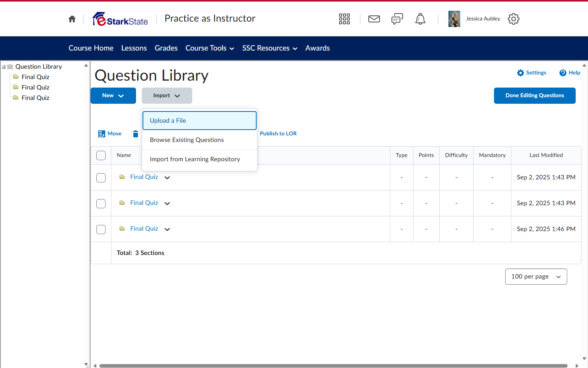This screenshot has height=368, width=588.
Task: Click Done Editing Questions button
Action: [x=535, y=96]
